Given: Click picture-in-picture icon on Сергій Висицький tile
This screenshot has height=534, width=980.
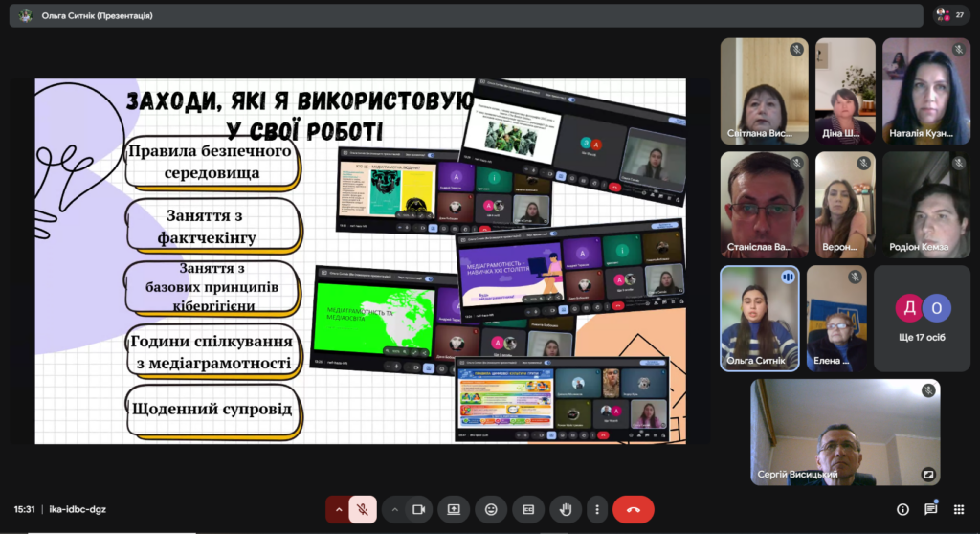Looking at the screenshot, I should [x=927, y=474].
